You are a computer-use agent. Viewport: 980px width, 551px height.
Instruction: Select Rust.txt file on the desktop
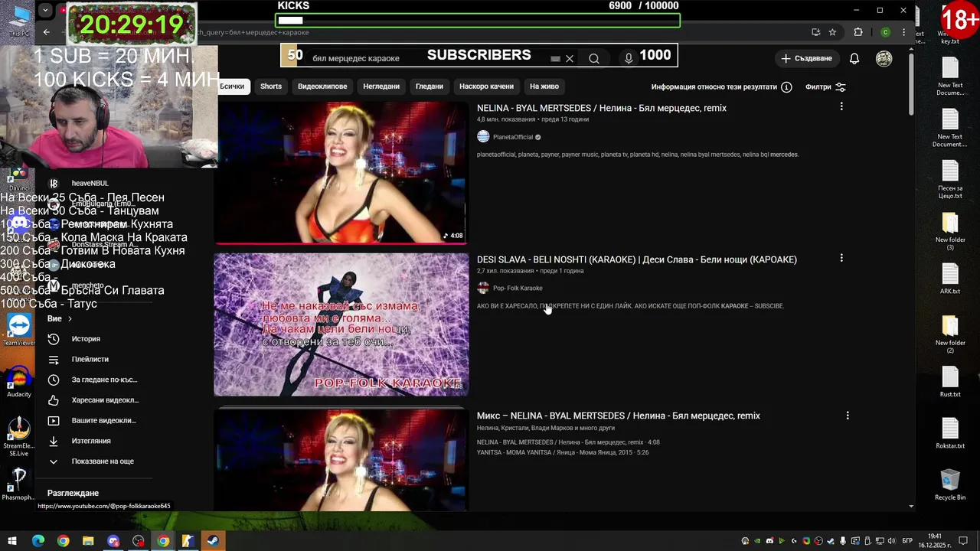[950, 382]
